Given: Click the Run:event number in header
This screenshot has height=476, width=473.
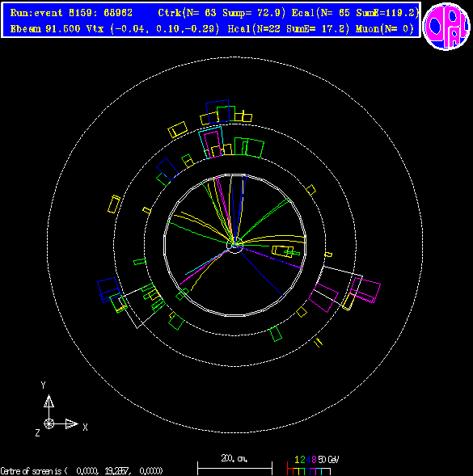Looking at the screenshot, I should [71, 13].
